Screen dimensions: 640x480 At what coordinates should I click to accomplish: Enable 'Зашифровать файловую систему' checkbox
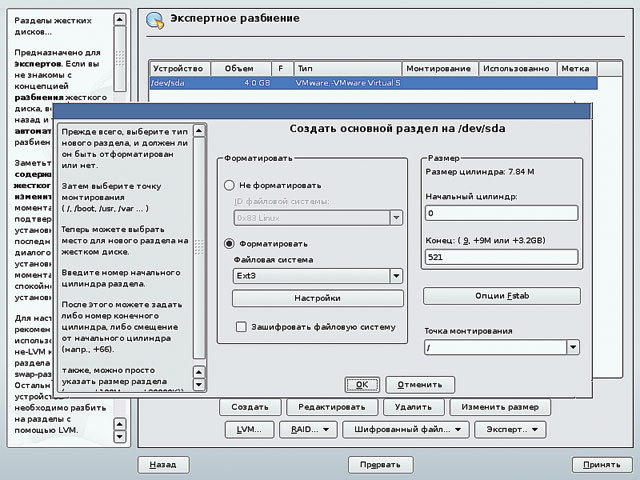coord(241,327)
